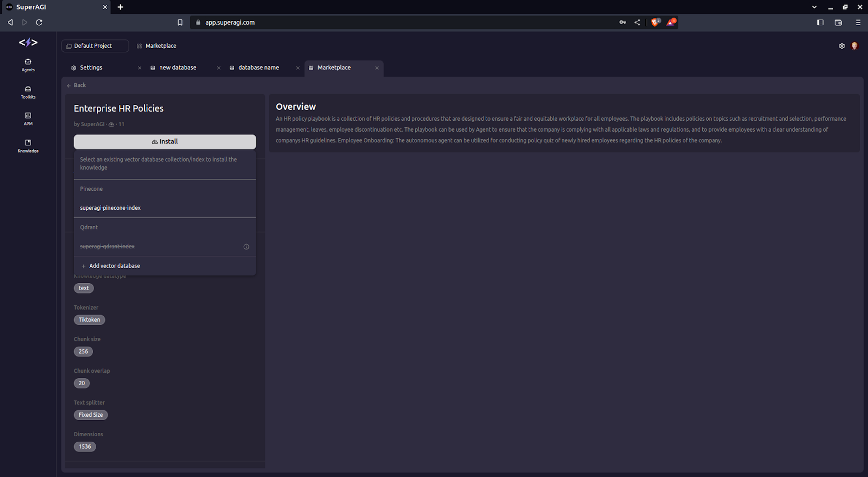
Task: Click the user profile avatar icon
Action: pos(855,46)
